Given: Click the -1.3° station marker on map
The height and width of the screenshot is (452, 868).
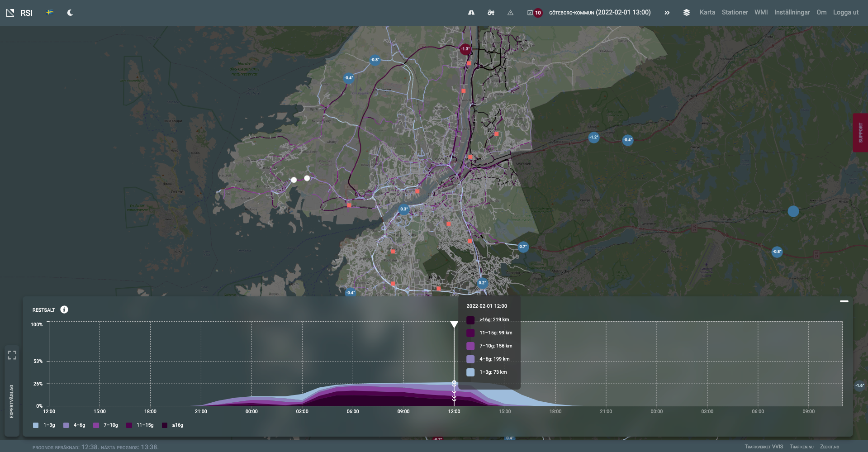Looking at the screenshot, I should (x=465, y=49).
